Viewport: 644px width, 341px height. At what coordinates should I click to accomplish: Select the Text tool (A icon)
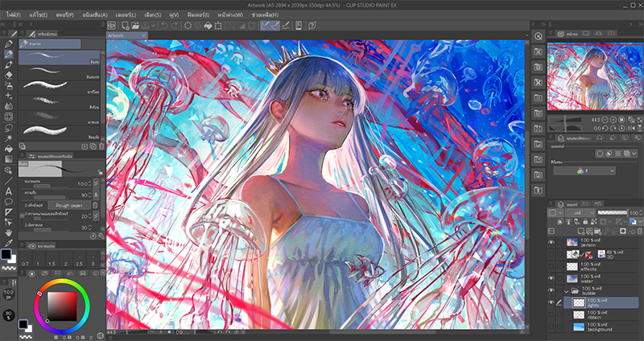pyautogui.click(x=8, y=191)
